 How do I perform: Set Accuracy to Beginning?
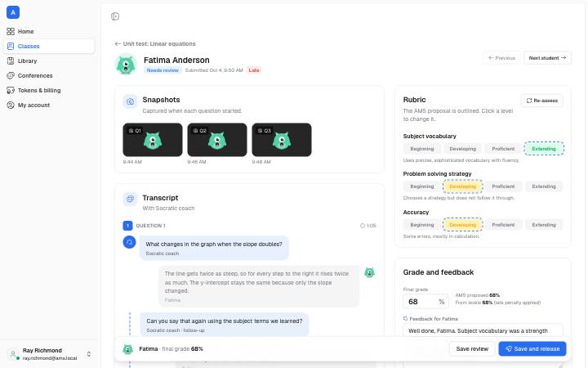point(422,225)
